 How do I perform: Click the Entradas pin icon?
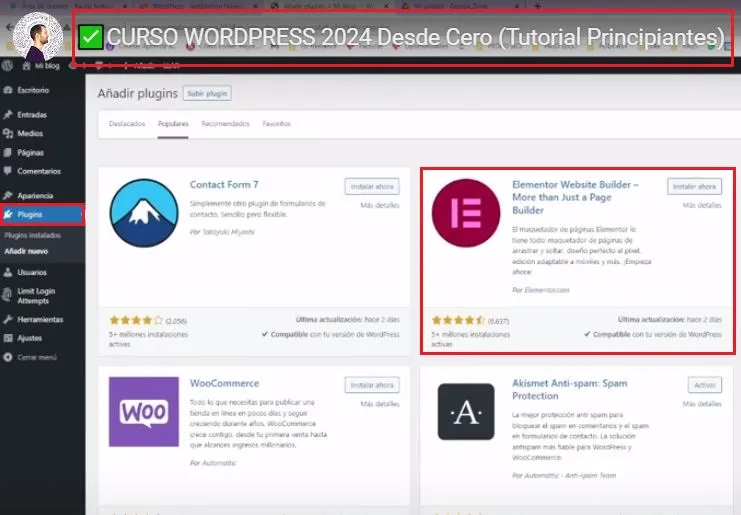(8, 115)
